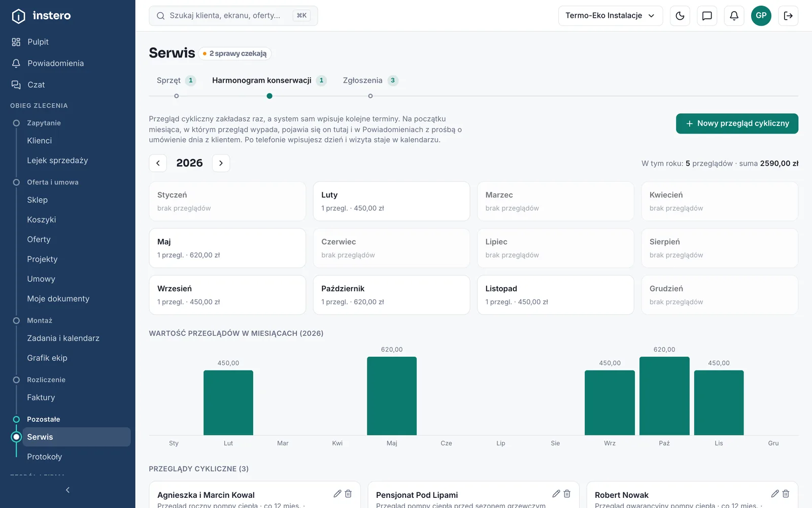Open the Październik month card
The image size is (812, 508).
click(391, 295)
